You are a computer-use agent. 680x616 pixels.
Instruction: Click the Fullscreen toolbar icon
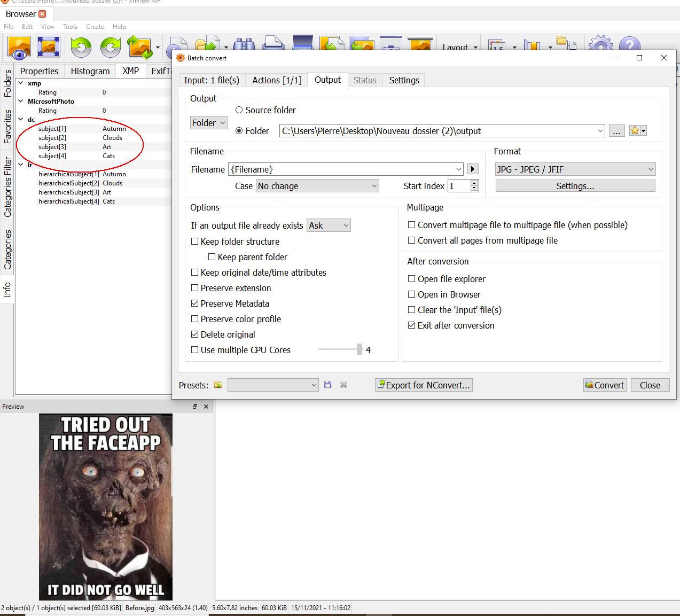[49, 47]
